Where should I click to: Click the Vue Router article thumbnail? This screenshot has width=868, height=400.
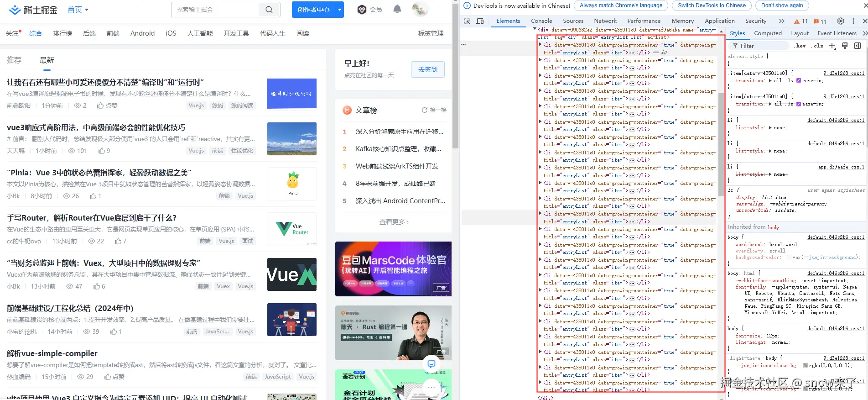(292, 229)
